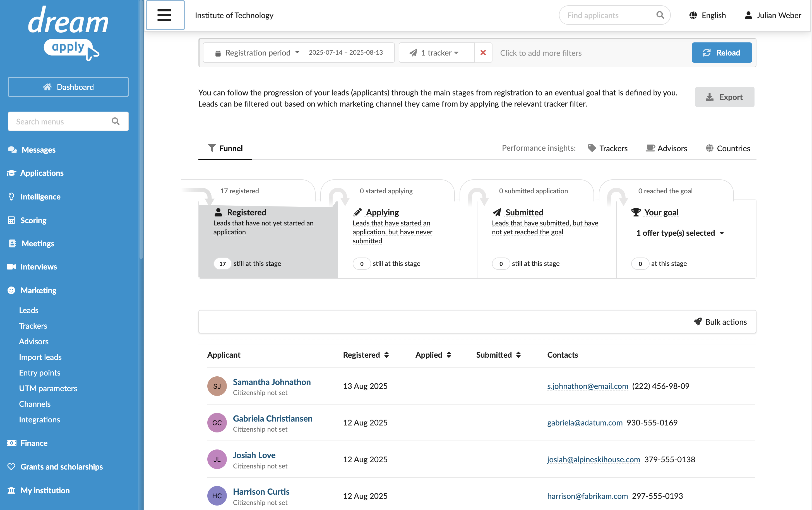Click the Search menus field

click(68, 121)
